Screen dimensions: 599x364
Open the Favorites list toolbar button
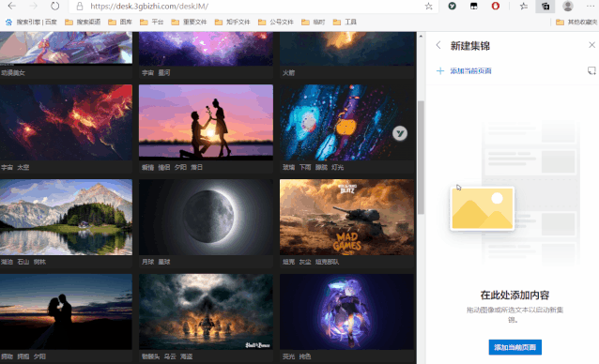[x=524, y=7]
